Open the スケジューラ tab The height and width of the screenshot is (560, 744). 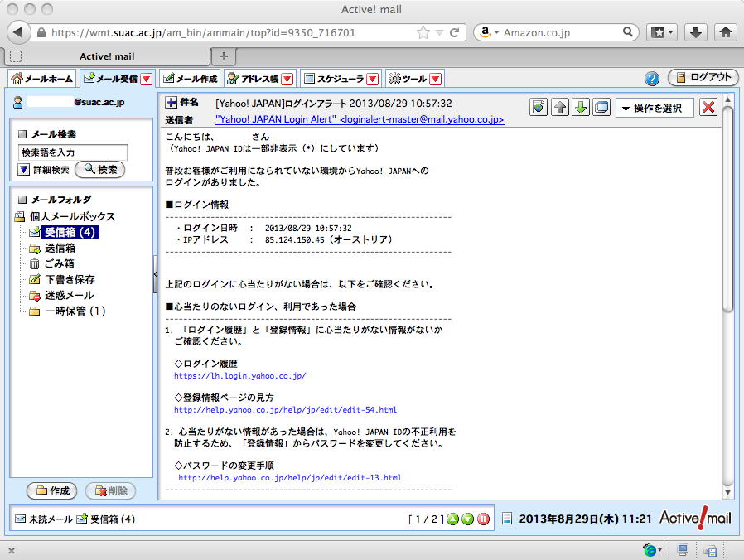334,79
